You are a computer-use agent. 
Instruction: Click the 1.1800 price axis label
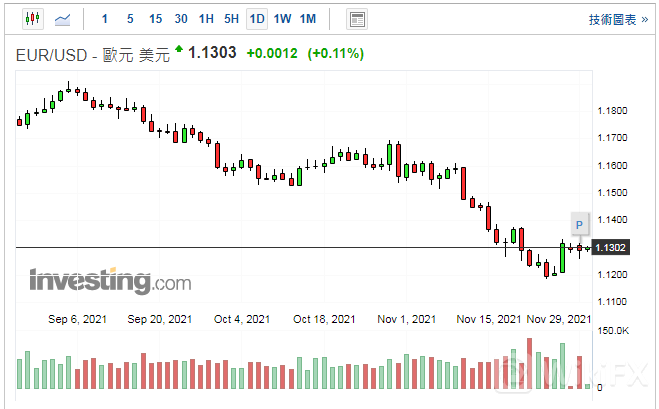(612, 111)
